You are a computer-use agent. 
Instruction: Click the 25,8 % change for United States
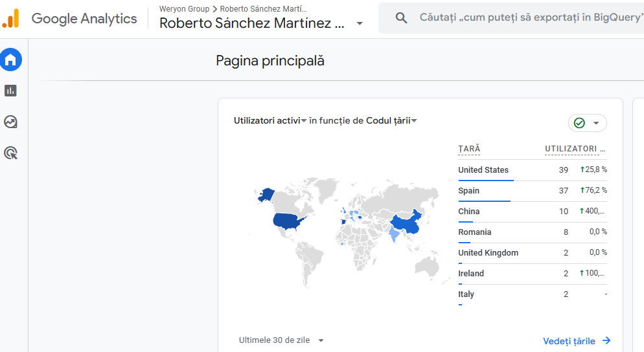pyautogui.click(x=593, y=170)
